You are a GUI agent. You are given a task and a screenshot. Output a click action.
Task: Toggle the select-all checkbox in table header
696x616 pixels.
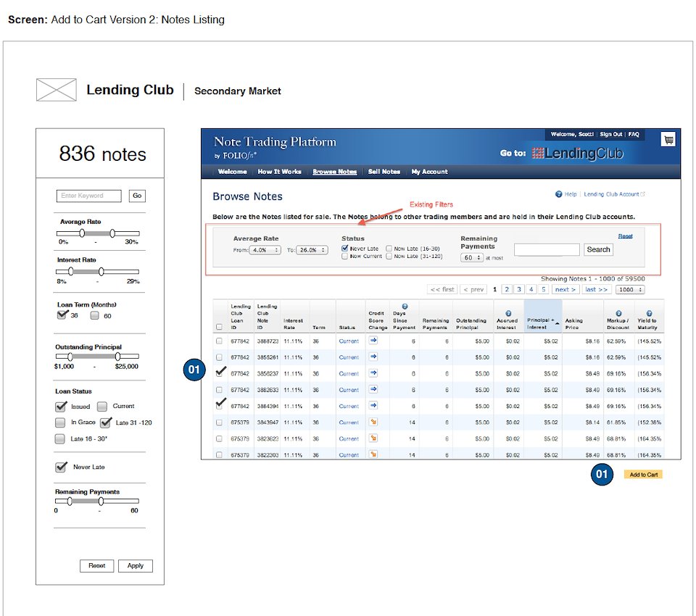(220, 327)
